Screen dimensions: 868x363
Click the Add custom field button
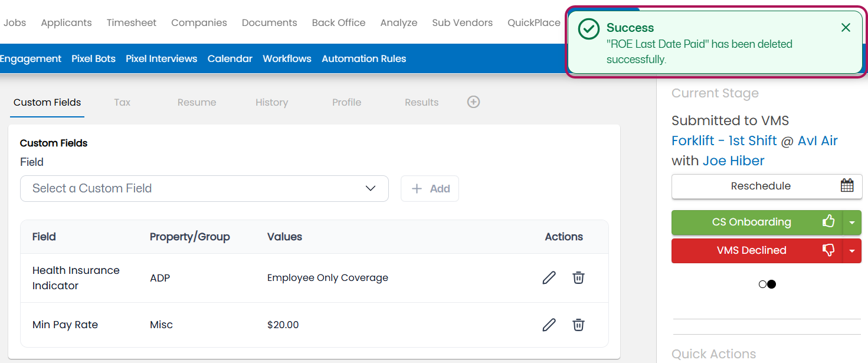click(x=430, y=188)
